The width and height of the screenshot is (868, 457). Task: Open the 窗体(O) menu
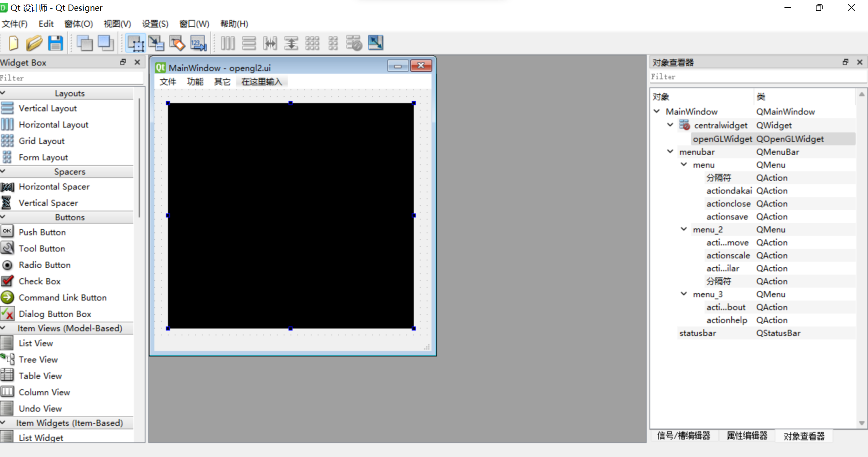pyautogui.click(x=79, y=24)
